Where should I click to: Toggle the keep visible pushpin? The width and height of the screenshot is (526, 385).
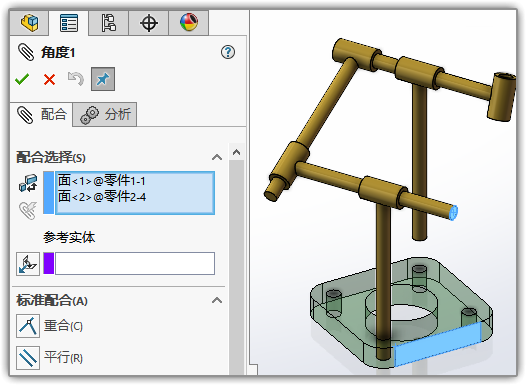click(103, 79)
